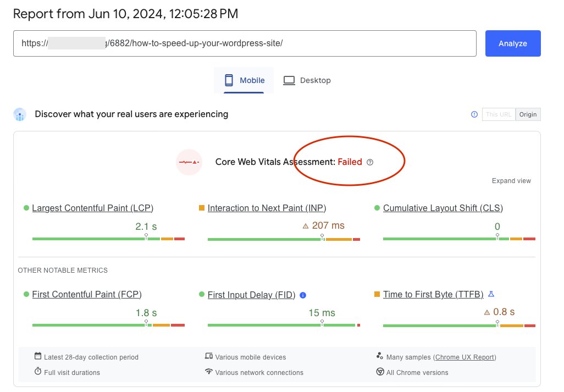Click the green FCP status dot
The height and width of the screenshot is (392, 564).
click(x=26, y=294)
